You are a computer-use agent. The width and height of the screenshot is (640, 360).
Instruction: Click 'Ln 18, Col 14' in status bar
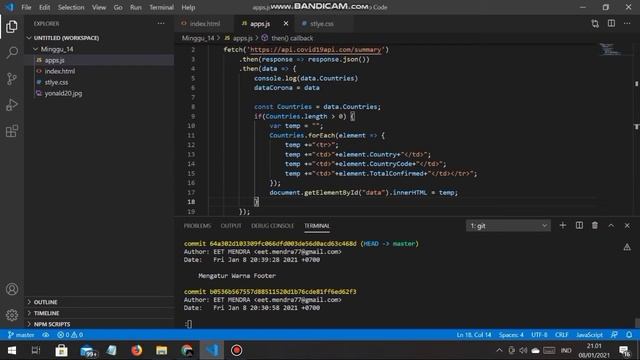pyautogui.click(x=474, y=335)
